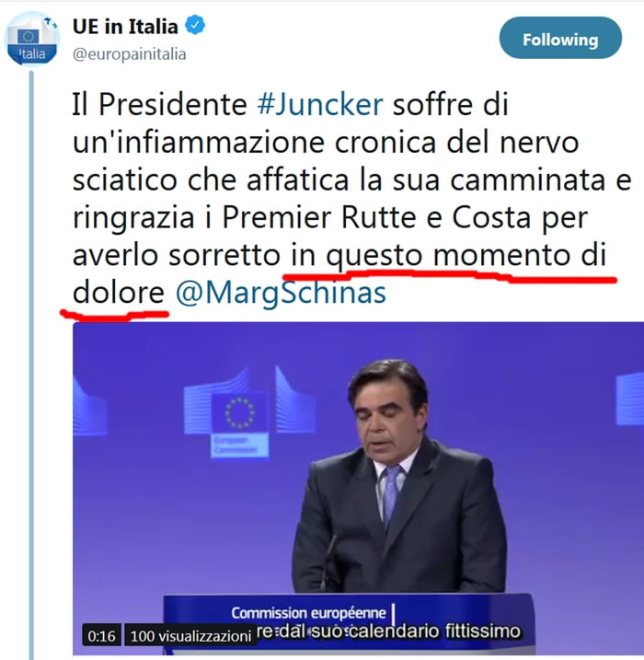Open the #Juncker hashtag link
Screen dimensions: 644x660
(x=320, y=104)
